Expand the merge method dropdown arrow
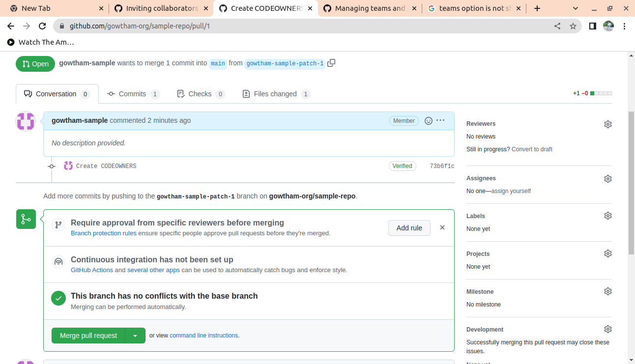This screenshot has height=364, width=635. click(x=135, y=336)
